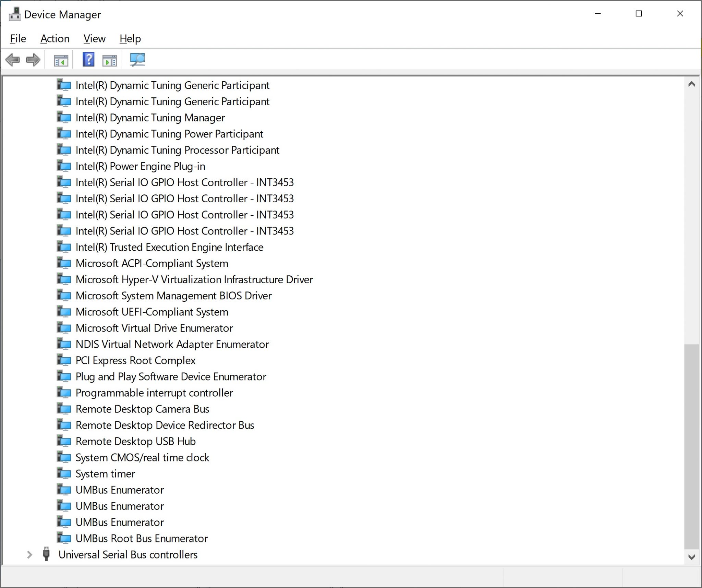Click the device icon beside System timer
The image size is (702, 588).
click(x=64, y=473)
